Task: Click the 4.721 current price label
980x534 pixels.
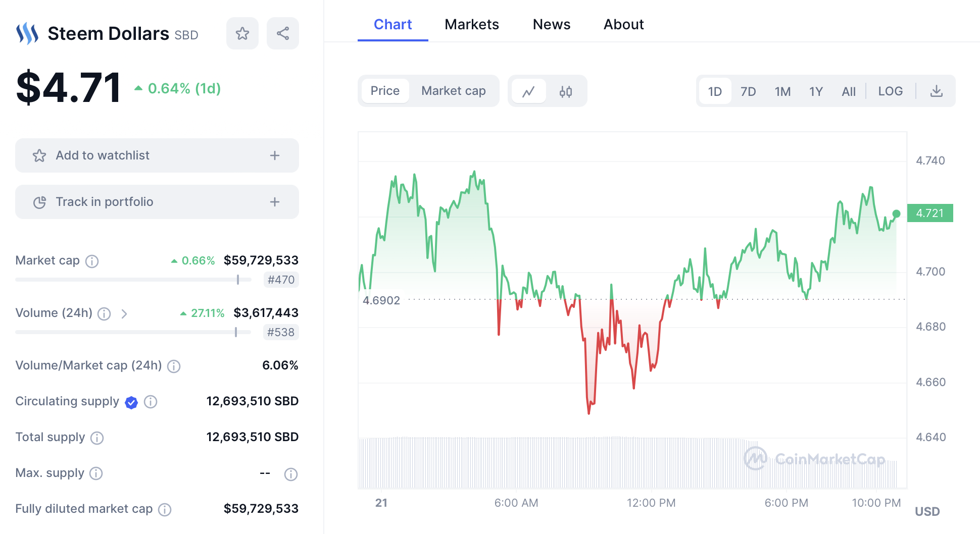Action: 930,213
